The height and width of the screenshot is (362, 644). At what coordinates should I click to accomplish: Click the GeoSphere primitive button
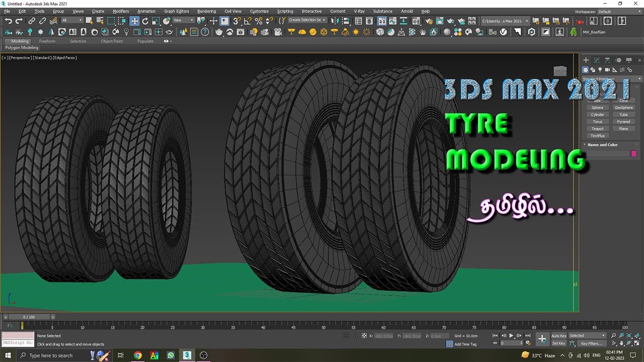coord(623,108)
